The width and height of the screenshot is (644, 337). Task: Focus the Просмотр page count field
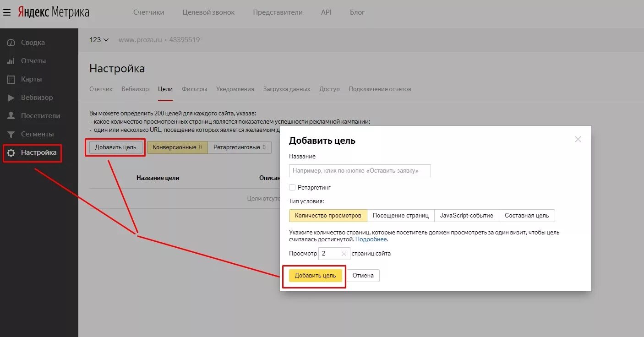click(334, 253)
